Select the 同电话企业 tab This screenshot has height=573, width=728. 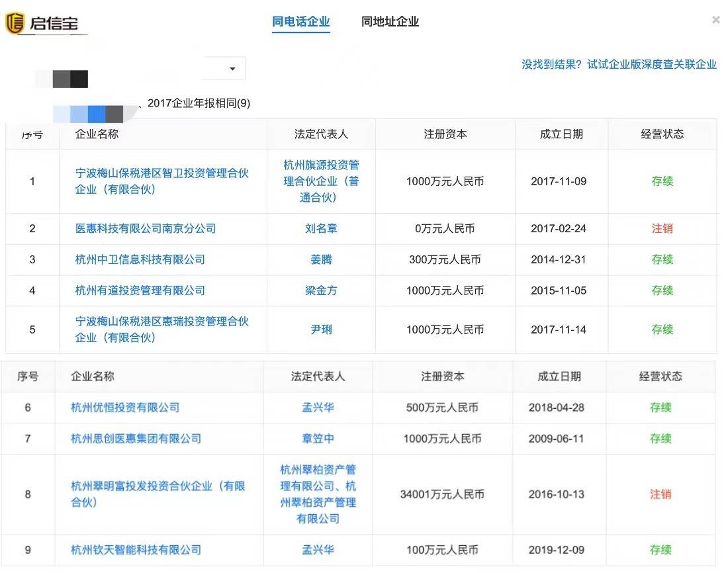pos(301,21)
